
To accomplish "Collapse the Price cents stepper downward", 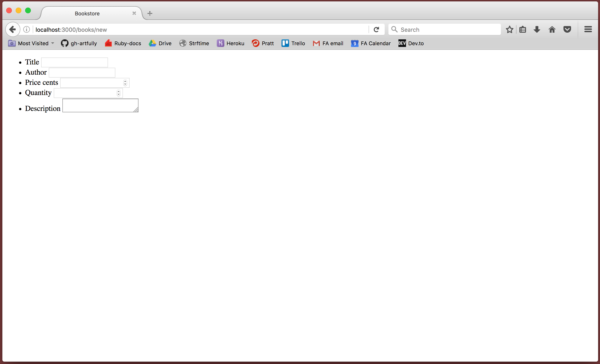I will coord(125,84).
